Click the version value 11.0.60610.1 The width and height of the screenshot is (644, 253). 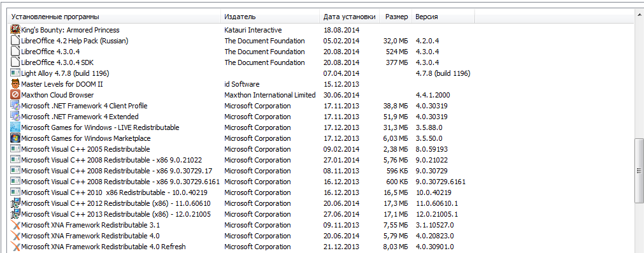point(437,203)
